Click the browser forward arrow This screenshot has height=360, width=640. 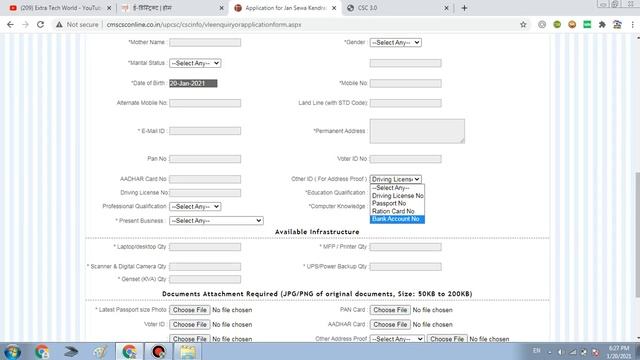[25, 24]
